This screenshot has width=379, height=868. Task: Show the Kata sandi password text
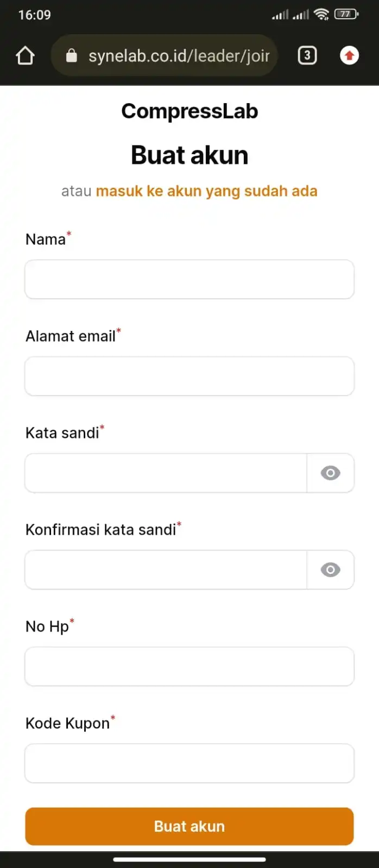click(x=330, y=473)
